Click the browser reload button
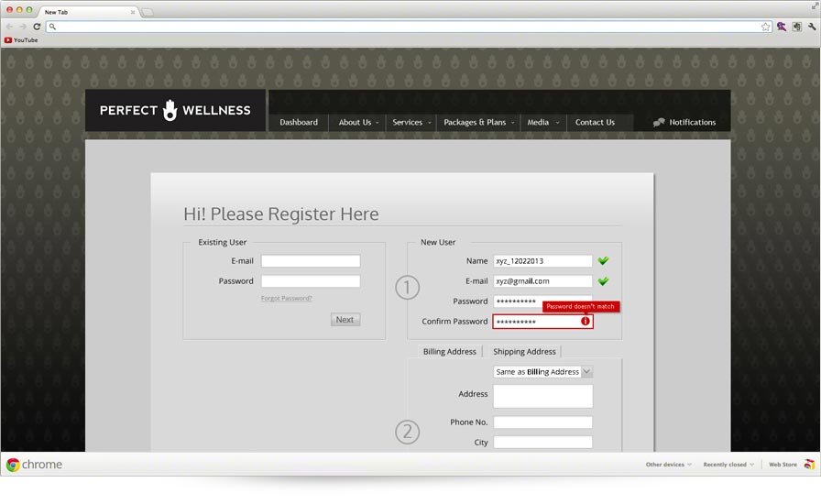 pos(37,27)
